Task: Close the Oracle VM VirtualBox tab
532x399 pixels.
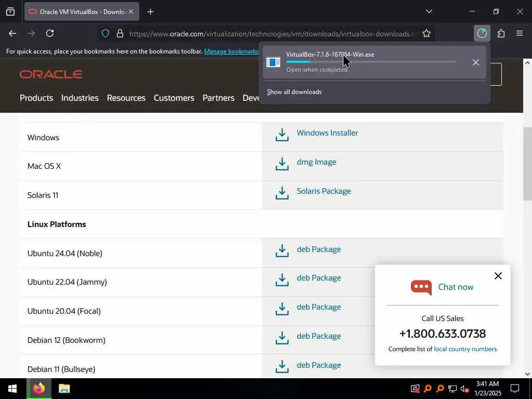Action: click(131, 12)
